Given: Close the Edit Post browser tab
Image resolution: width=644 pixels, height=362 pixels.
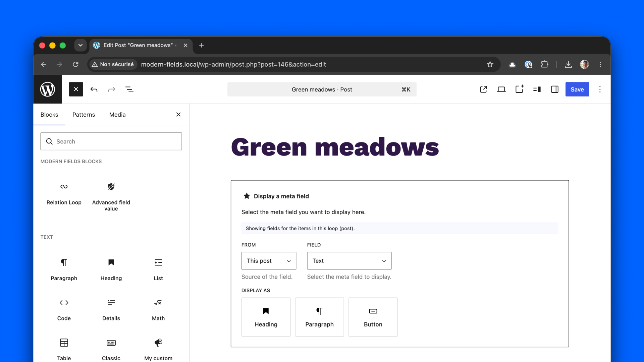Looking at the screenshot, I should [185, 45].
